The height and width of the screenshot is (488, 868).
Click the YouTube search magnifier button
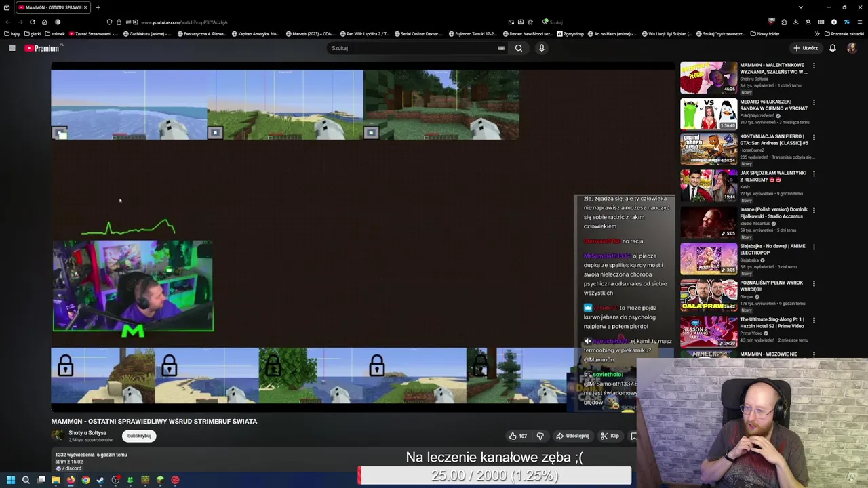pyautogui.click(x=519, y=48)
